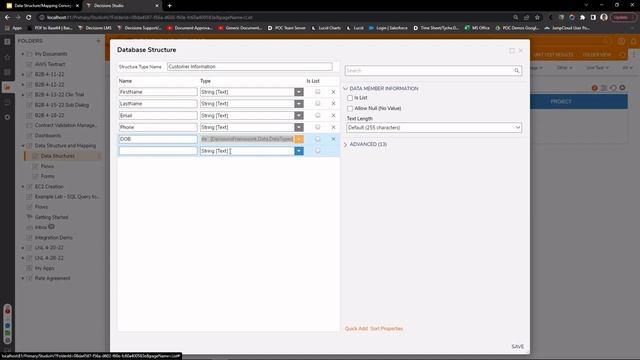This screenshot has height=360, width=640.
Task: Open the blue Type dropdown on the blank row
Action: pyautogui.click(x=299, y=151)
